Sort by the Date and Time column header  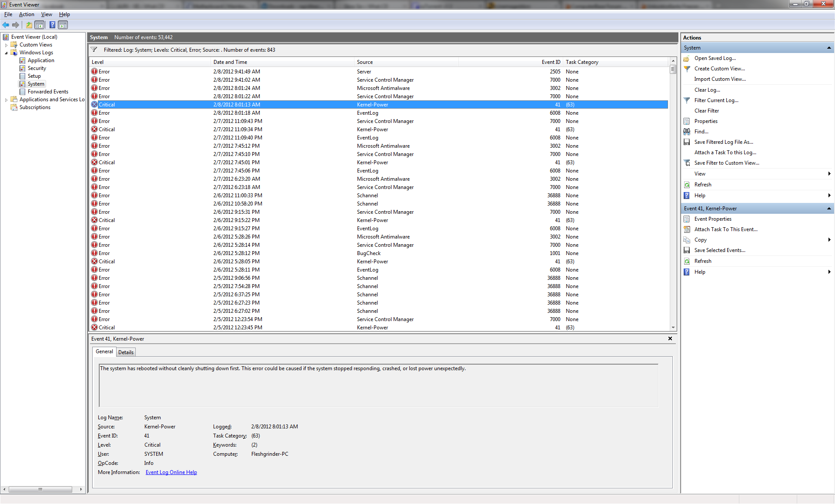pos(282,62)
